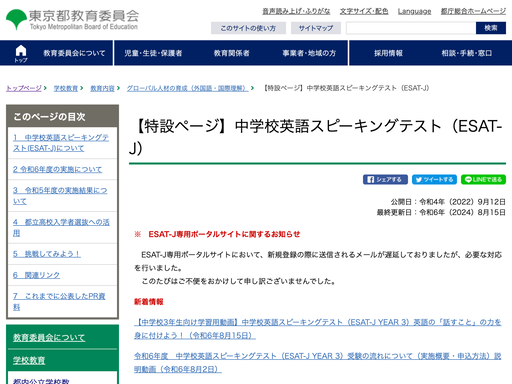Click the 検索 search button

[x=491, y=28]
